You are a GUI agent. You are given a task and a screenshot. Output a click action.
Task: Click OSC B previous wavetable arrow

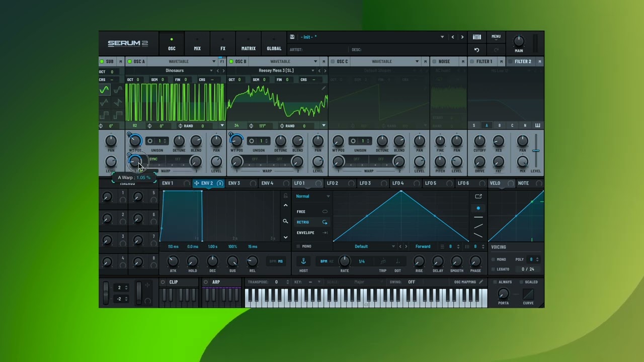[x=319, y=71]
